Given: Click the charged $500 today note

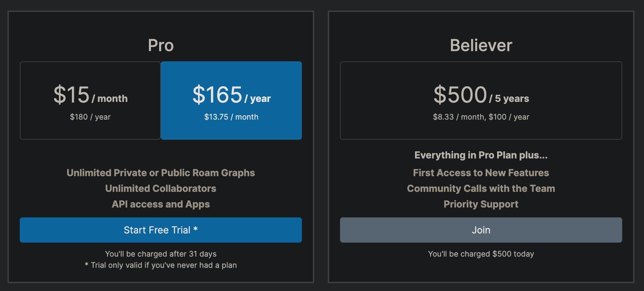Looking at the screenshot, I should coord(481,254).
